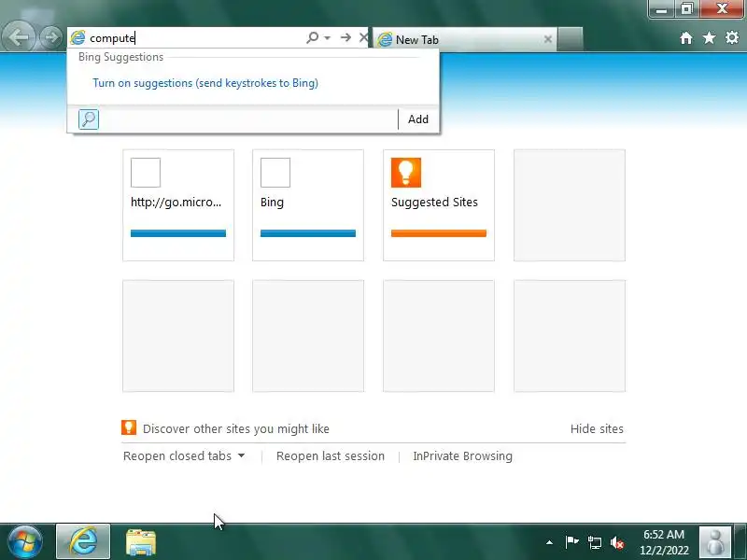This screenshot has height=560, width=747.
Task: Click the taskbar clock 6:52 AM
Action: [664, 542]
